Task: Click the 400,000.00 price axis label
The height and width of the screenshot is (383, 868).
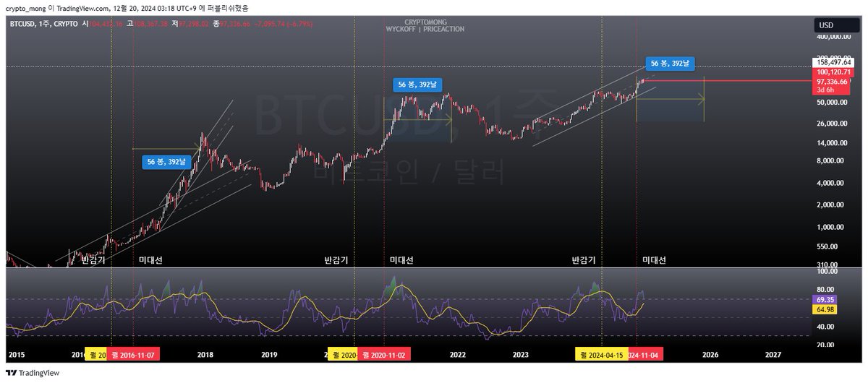Action: pyautogui.click(x=834, y=36)
